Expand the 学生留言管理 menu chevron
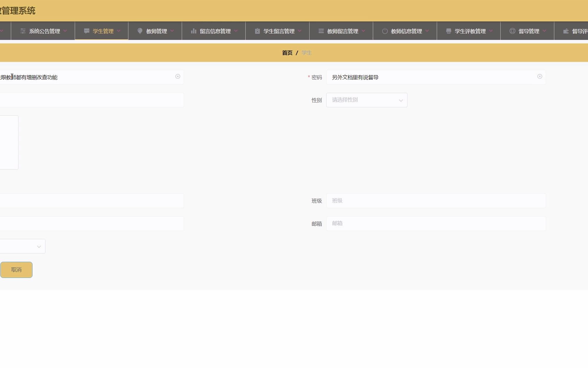 click(300, 31)
